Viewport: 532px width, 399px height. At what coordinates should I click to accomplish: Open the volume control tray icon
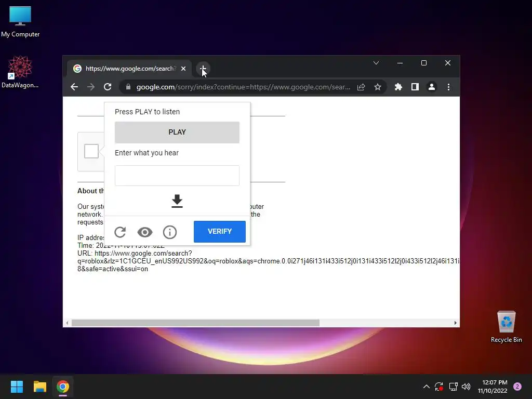pos(466,387)
